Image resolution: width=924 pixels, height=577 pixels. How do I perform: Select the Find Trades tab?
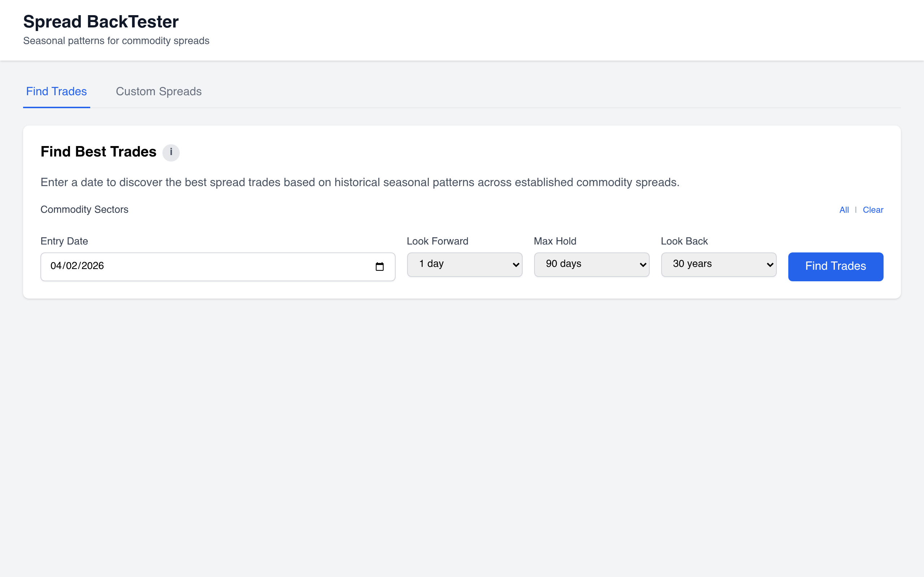coord(57,92)
